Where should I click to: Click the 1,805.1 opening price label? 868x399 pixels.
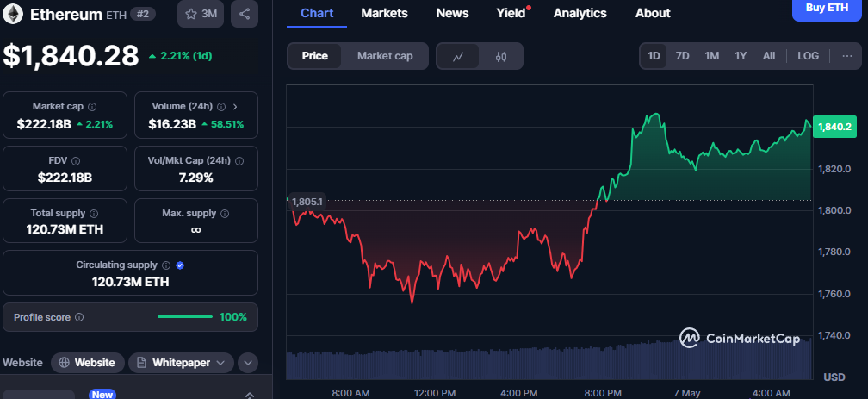pyautogui.click(x=307, y=202)
